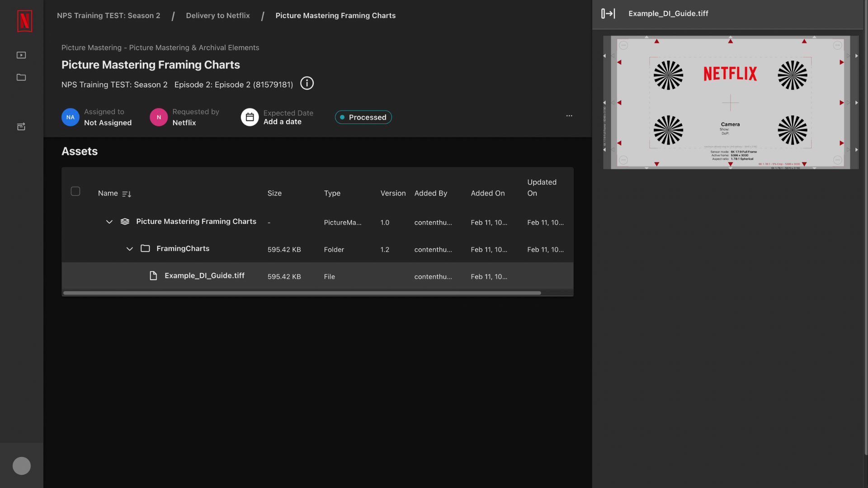
Task: Click the Netflix logo in the sidebar
Action: 24,21
